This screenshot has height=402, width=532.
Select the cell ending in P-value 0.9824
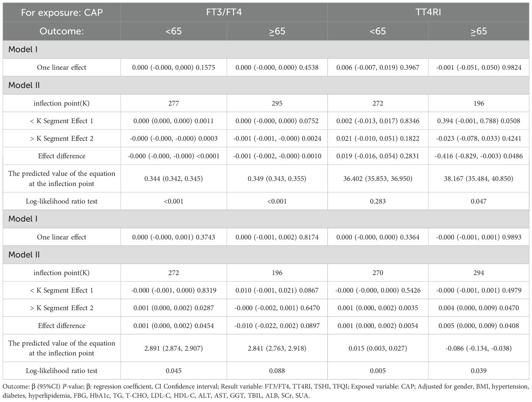(x=478, y=67)
